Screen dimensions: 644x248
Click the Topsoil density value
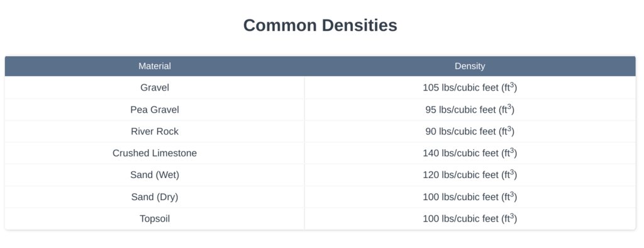[x=470, y=219]
